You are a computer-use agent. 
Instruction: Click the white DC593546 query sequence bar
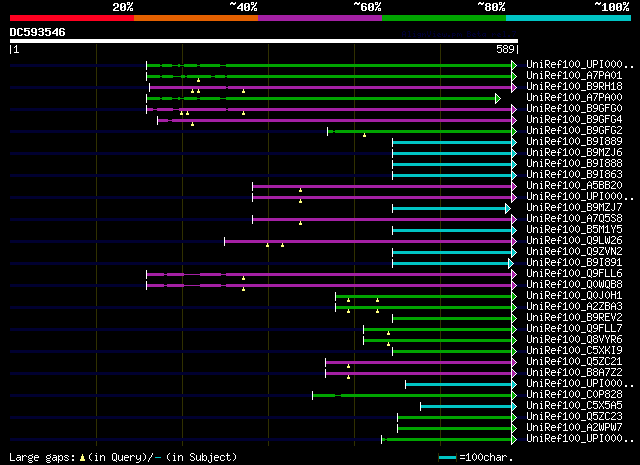pyautogui.click(x=264, y=41)
